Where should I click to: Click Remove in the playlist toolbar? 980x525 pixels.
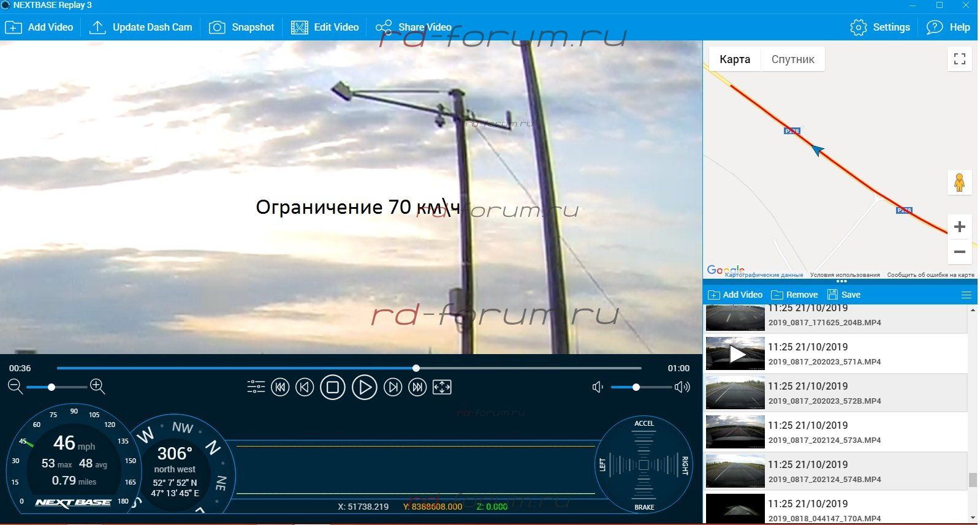coord(794,295)
